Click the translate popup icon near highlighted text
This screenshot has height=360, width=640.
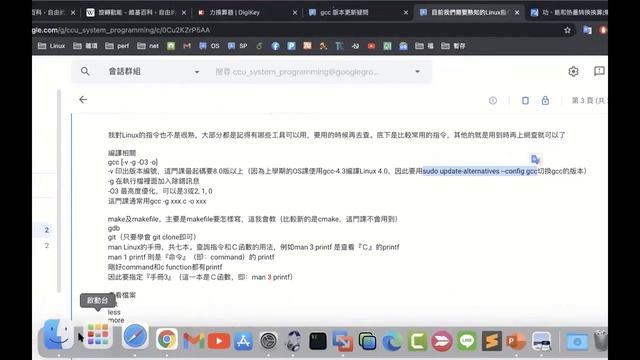(535, 159)
